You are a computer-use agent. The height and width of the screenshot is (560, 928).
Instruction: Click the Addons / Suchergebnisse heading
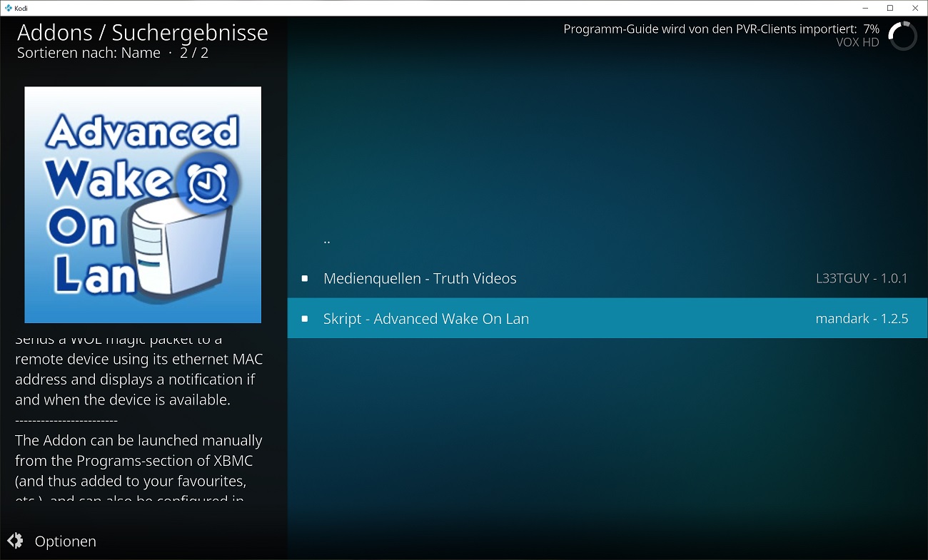pyautogui.click(x=143, y=32)
